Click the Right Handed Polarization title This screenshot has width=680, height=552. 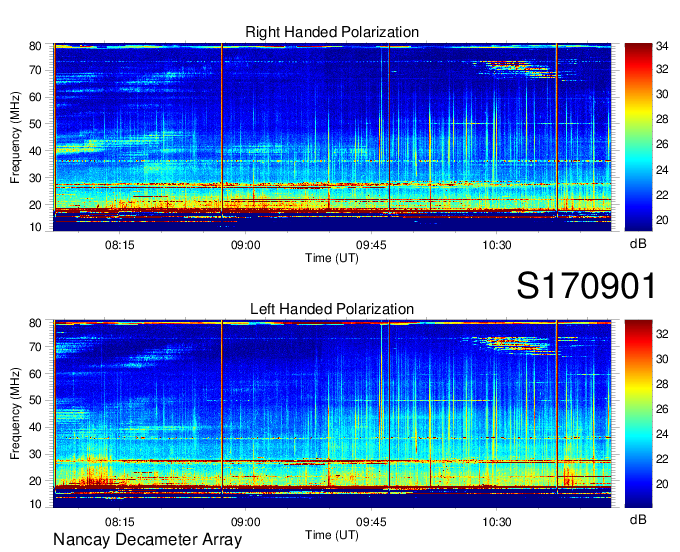[332, 32]
